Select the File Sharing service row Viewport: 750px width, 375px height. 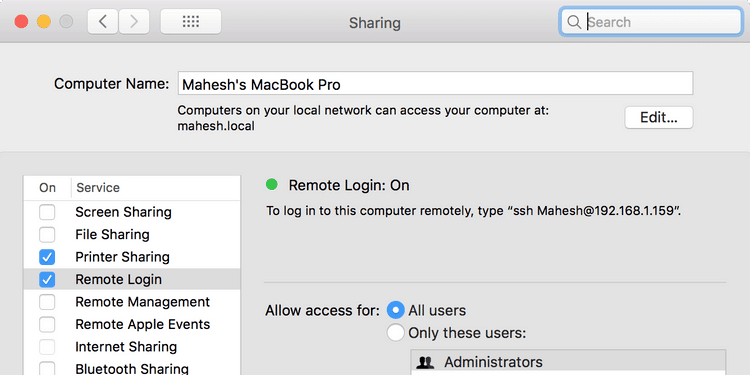click(x=132, y=234)
